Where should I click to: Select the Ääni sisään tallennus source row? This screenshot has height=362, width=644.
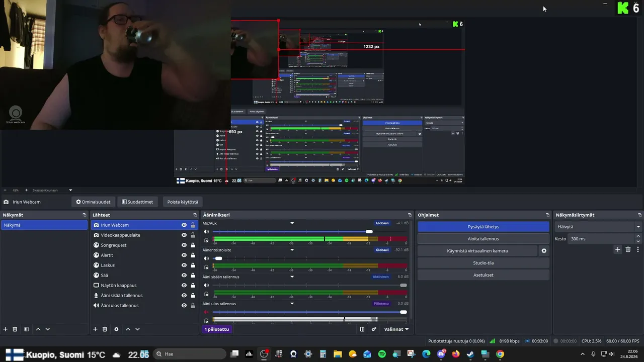[x=145, y=296]
